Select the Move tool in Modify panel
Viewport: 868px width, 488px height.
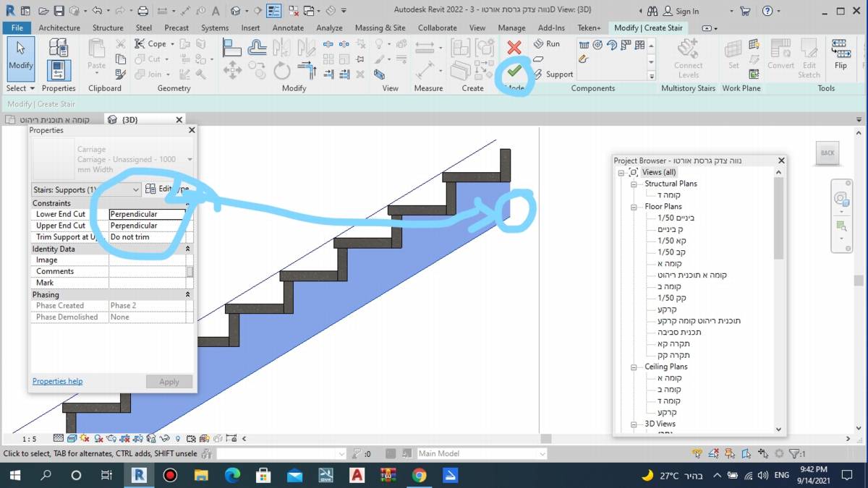point(232,70)
